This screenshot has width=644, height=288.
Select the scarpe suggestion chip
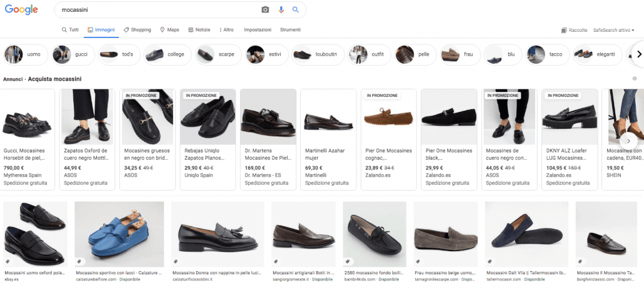(x=218, y=54)
